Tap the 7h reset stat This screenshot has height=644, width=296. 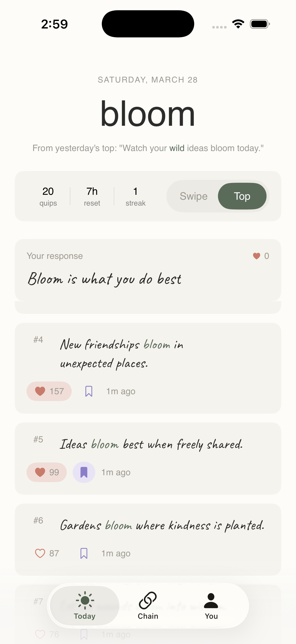click(92, 196)
